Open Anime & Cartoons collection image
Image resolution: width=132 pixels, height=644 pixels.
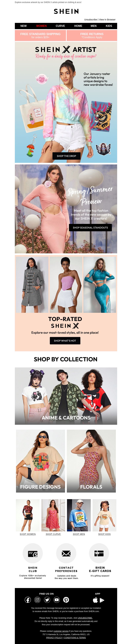[x=66, y=396]
